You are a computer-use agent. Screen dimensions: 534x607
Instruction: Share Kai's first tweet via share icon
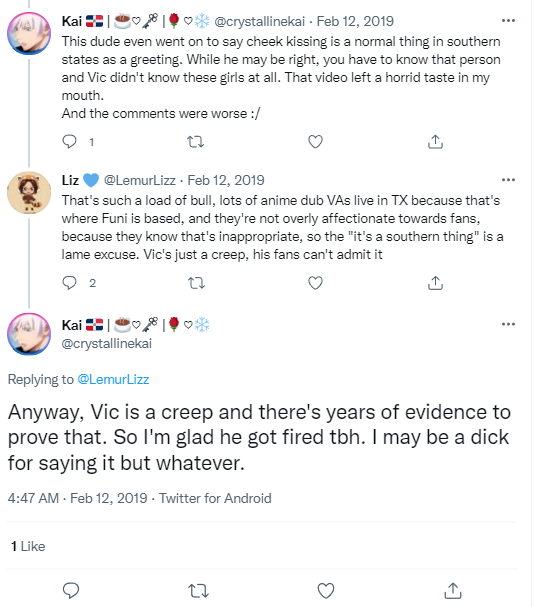pos(435,142)
